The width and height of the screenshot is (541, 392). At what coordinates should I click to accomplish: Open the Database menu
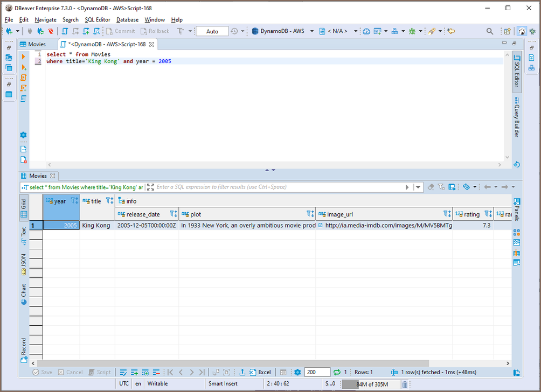127,19
